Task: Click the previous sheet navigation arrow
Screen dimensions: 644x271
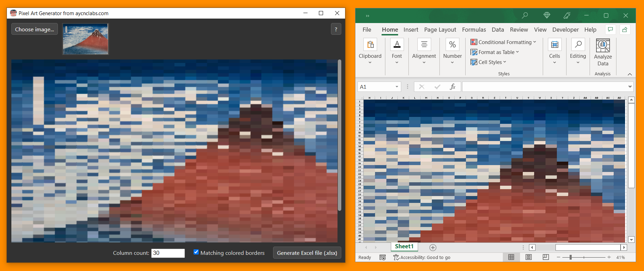Action: pyautogui.click(x=366, y=247)
